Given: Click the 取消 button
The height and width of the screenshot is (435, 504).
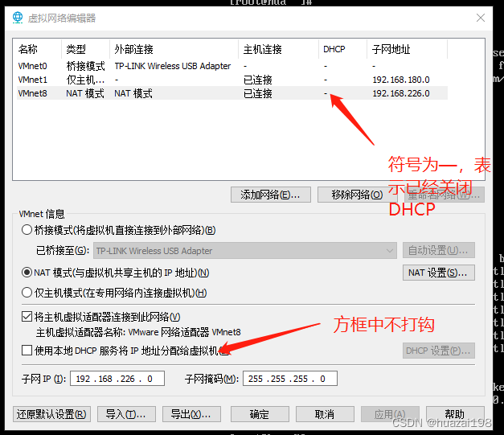Looking at the screenshot, I should [x=325, y=414].
